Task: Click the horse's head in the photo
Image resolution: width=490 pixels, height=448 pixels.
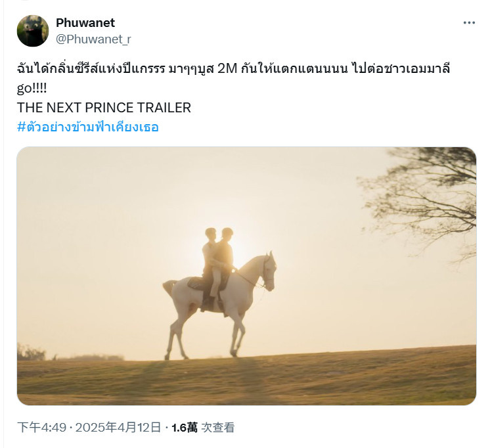Action: [x=269, y=271]
